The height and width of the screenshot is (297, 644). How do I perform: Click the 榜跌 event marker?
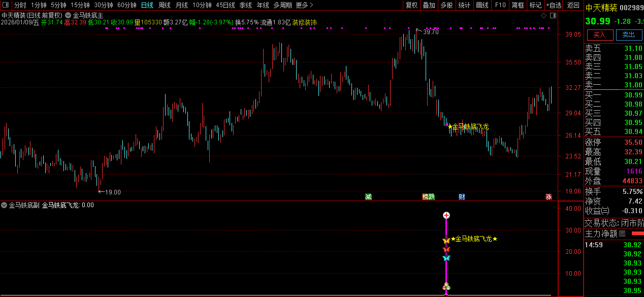pyautogui.click(x=428, y=197)
